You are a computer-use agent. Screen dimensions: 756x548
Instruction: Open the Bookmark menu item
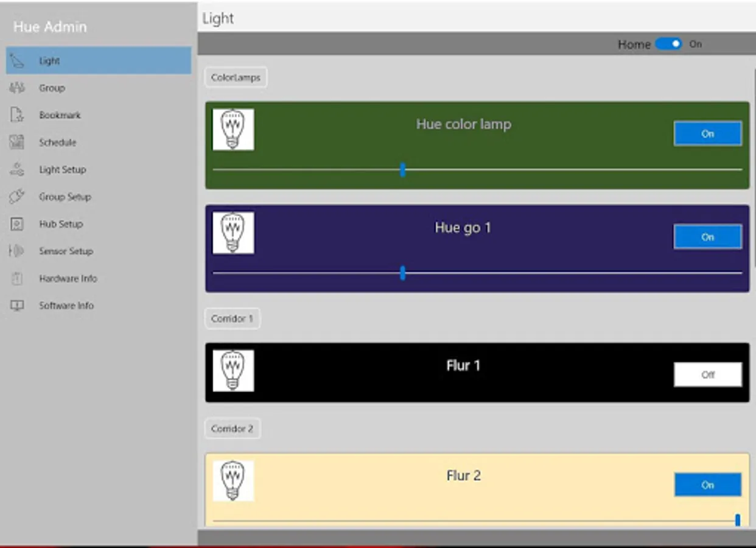[x=99, y=115]
